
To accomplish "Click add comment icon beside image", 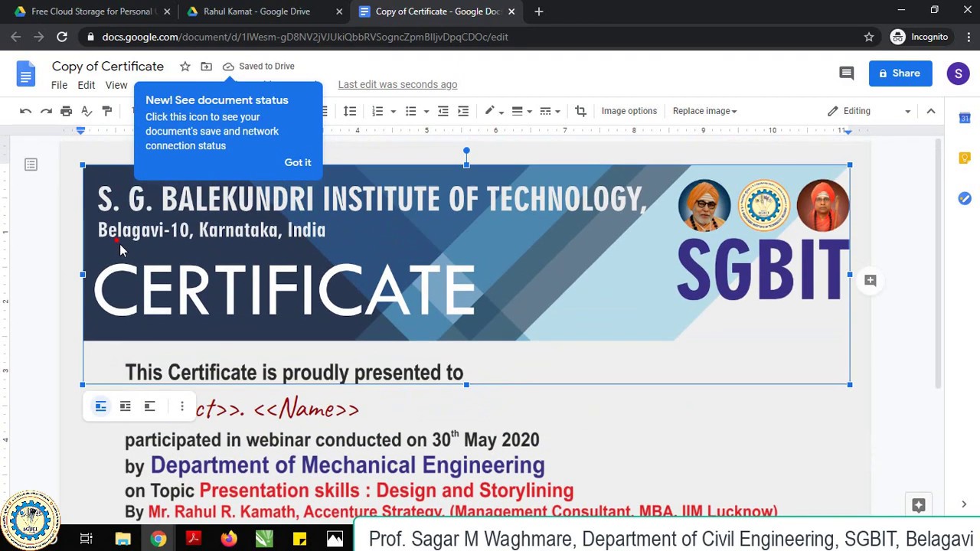I will [870, 280].
